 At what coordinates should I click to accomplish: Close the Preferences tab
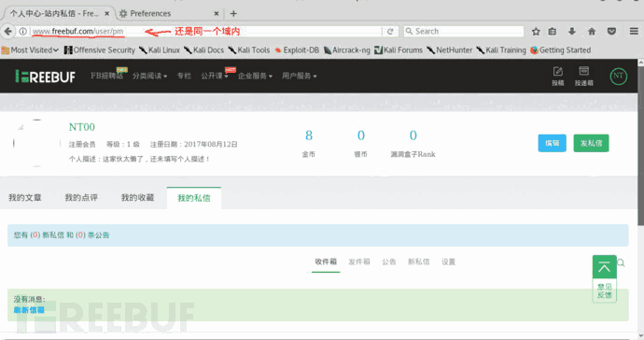tap(216, 14)
